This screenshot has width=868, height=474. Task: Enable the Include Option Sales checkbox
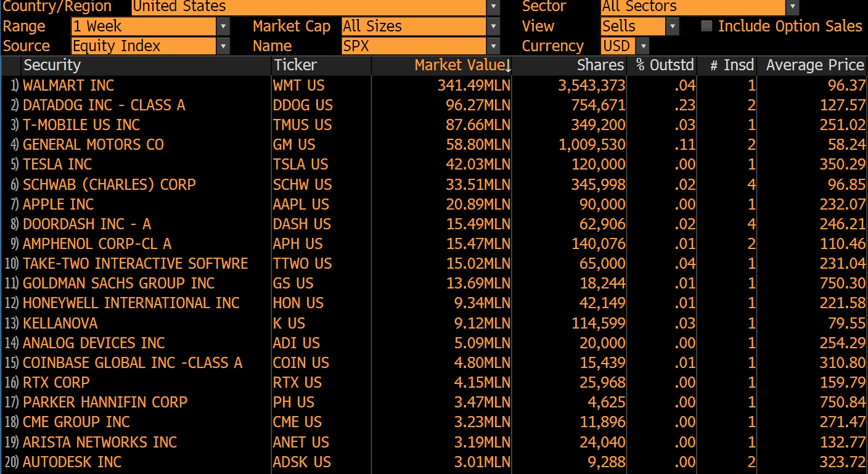(707, 26)
